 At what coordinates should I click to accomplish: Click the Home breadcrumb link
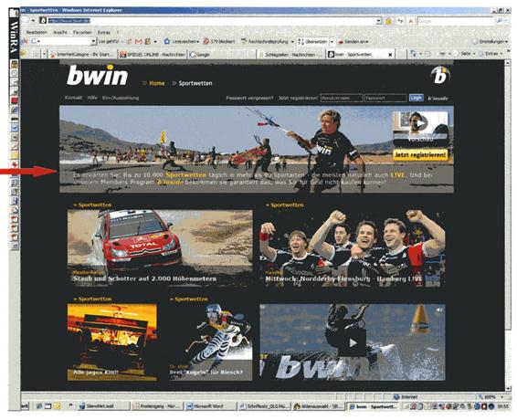tap(156, 83)
